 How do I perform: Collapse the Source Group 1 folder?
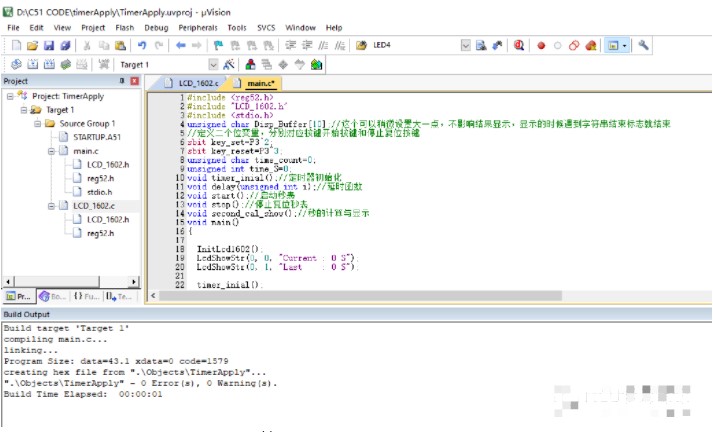coord(37,123)
